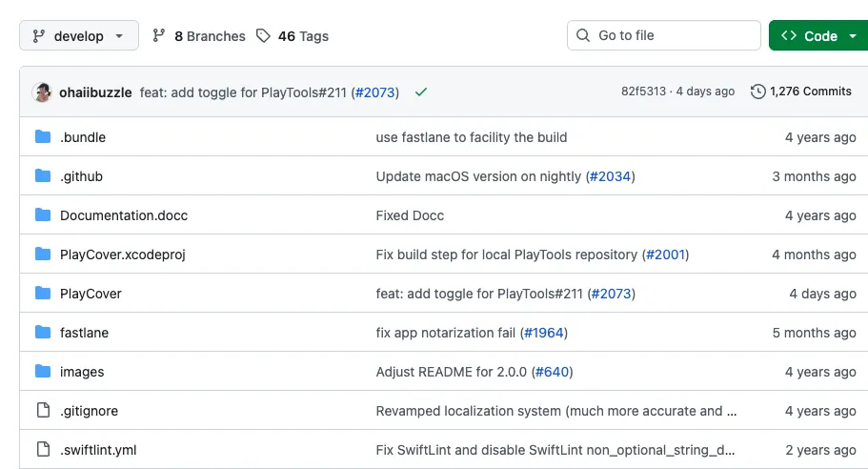This screenshot has width=868, height=469.
Task: Click the green commit status checkmark
Action: point(421,92)
